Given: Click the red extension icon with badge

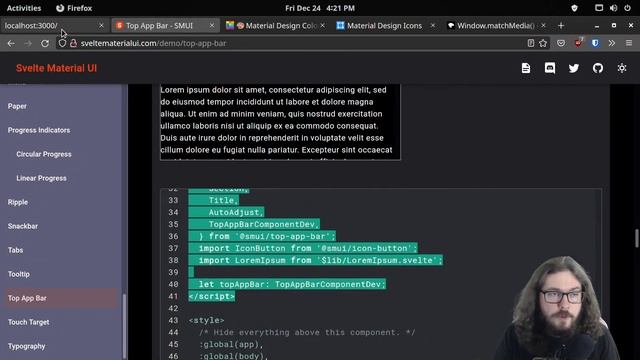Looking at the screenshot, I should click(578, 42).
